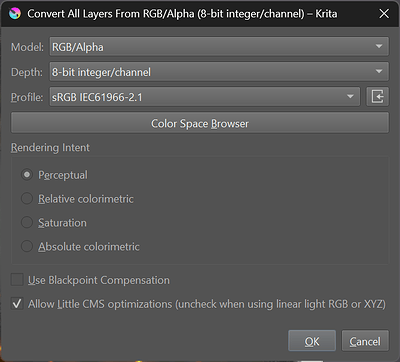
Task: Click the Depth label text
Action: (x=27, y=72)
